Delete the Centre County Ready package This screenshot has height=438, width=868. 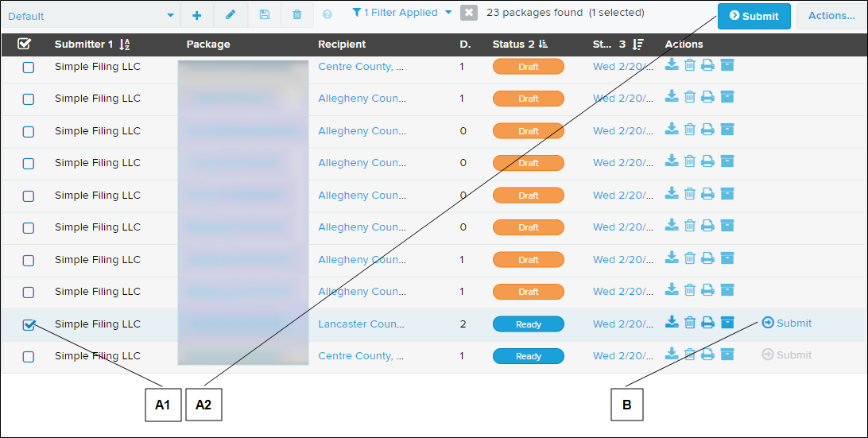(x=690, y=355)
